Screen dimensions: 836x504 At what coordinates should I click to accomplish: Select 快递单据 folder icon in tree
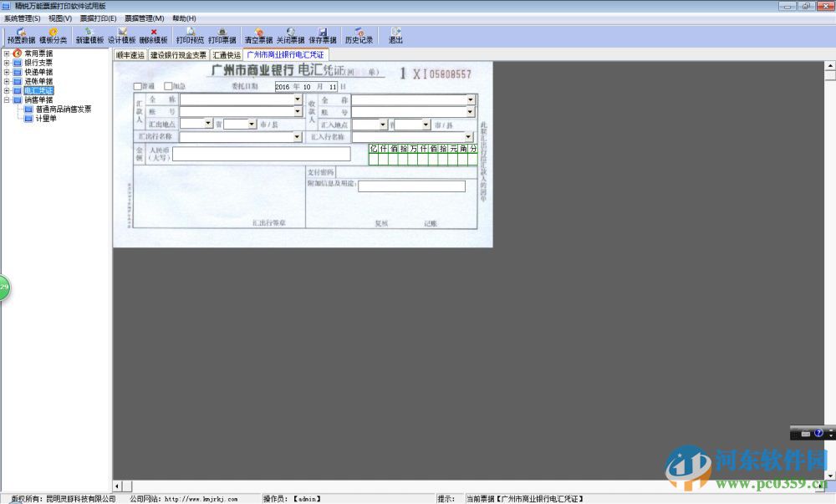pos(17,72)
